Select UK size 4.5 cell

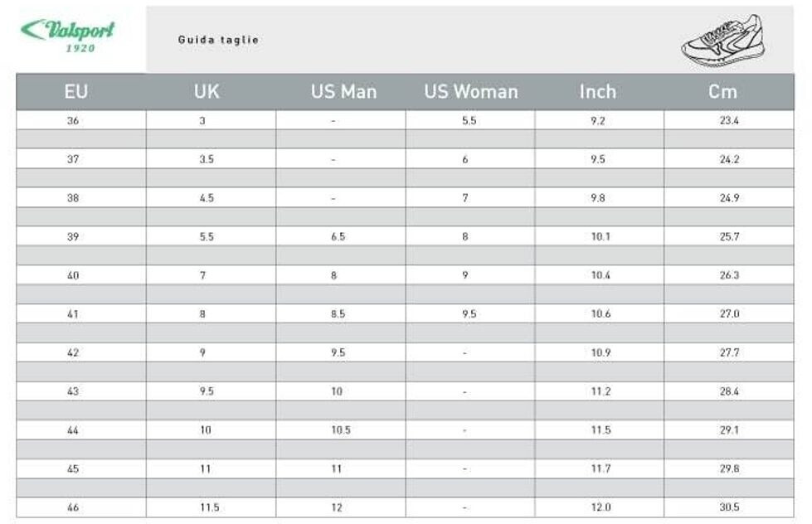coord(207,199)
